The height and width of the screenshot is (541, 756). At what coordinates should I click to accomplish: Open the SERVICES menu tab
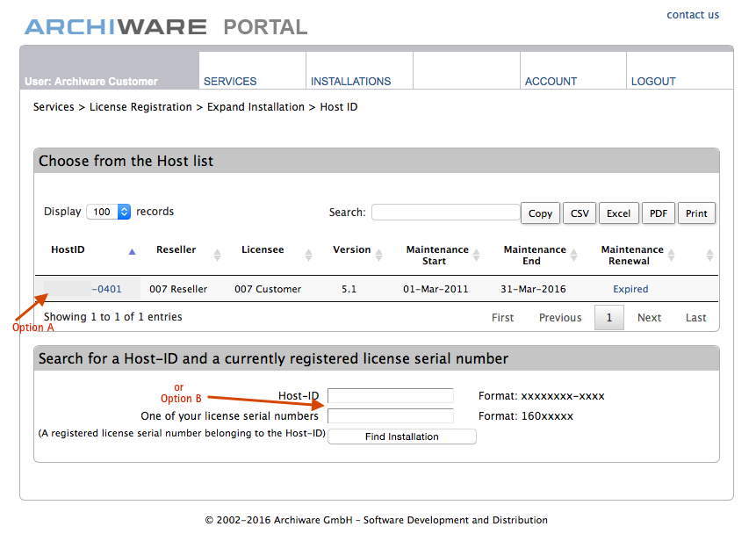(230, 81)
